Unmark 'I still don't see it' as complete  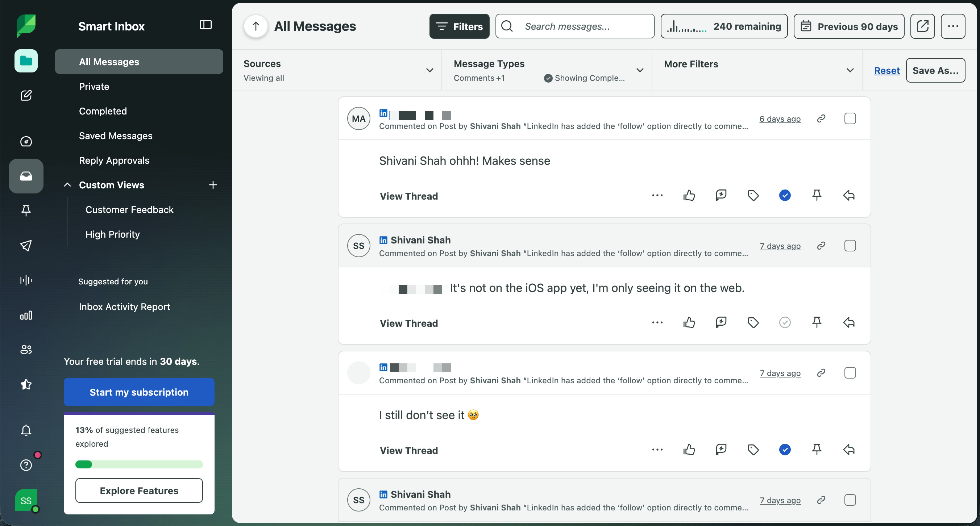coord(785,450)
